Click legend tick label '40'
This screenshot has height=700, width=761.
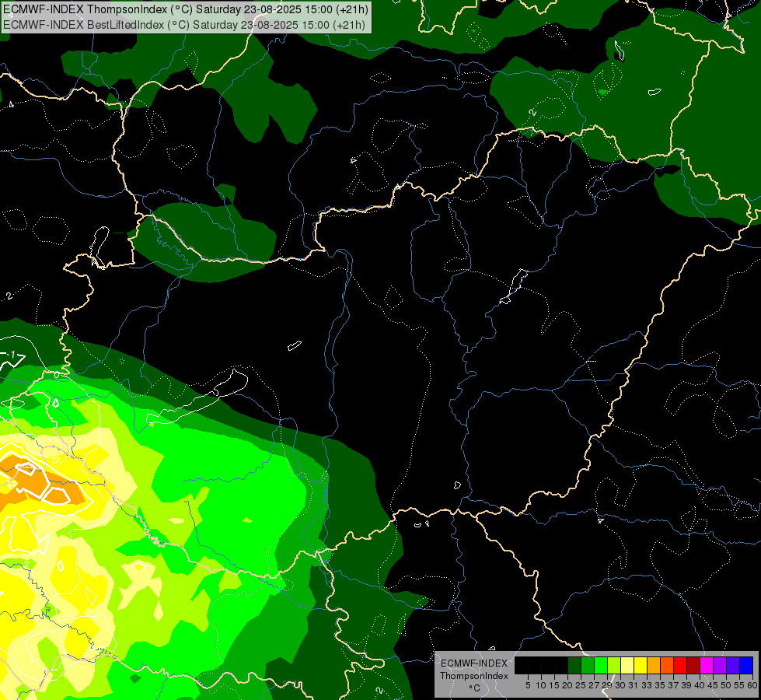700,685
